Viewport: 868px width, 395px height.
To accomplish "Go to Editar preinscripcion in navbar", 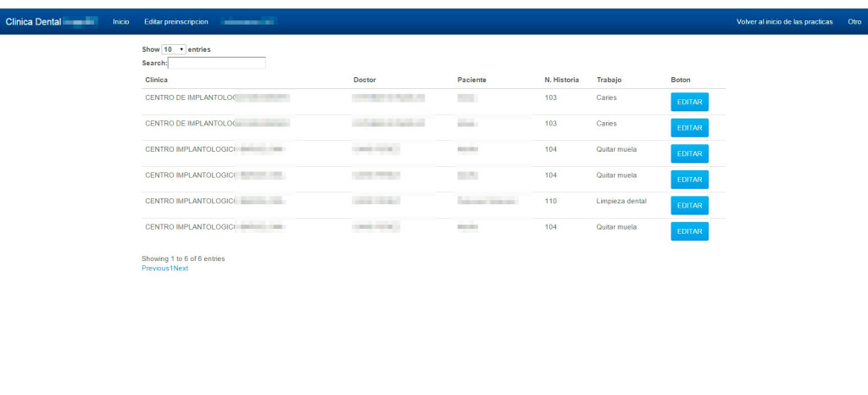I will [x=176, y=22].
